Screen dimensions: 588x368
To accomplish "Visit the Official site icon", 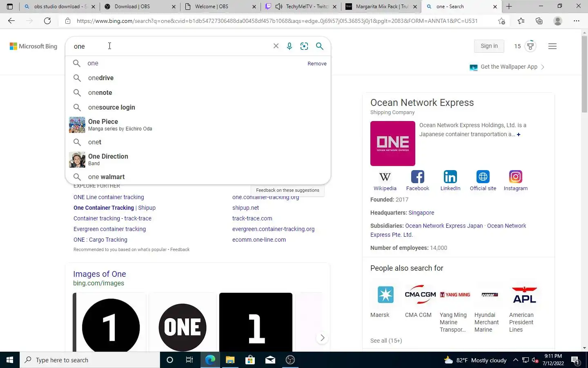I will pyautogui.click(x=483, y=181).
